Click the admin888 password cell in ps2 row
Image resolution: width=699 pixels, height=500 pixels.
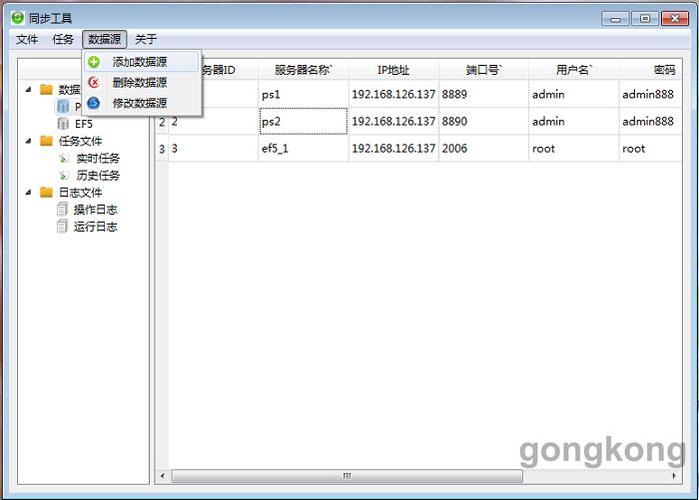[x=650, y=121]
